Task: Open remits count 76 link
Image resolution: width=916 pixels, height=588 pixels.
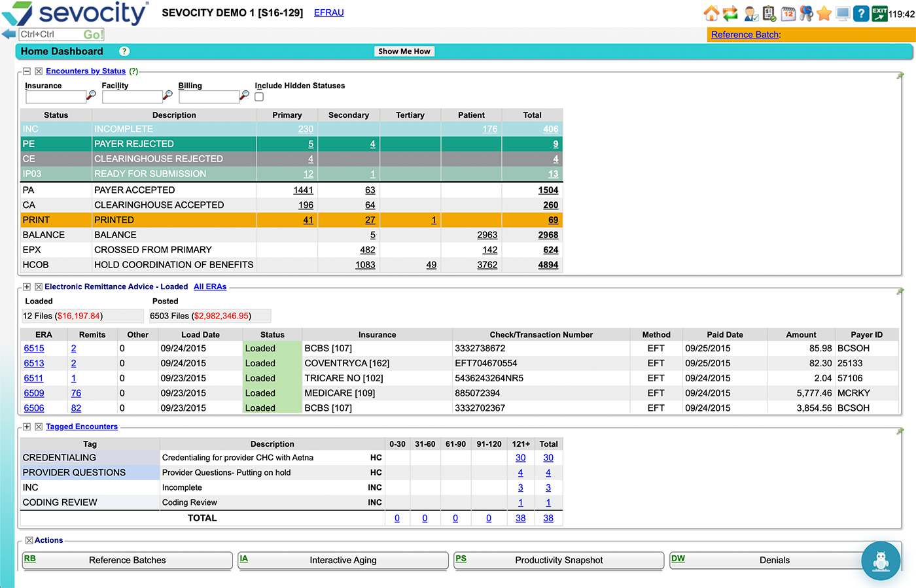Action: pos(76,393)
